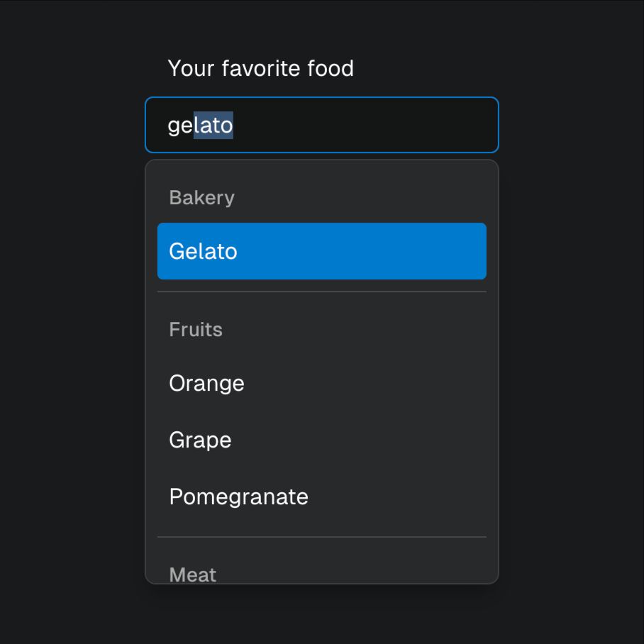The image size is (644, 644).
Task: Click the bottom edge of the dropdown list
Action: point(321,582)
